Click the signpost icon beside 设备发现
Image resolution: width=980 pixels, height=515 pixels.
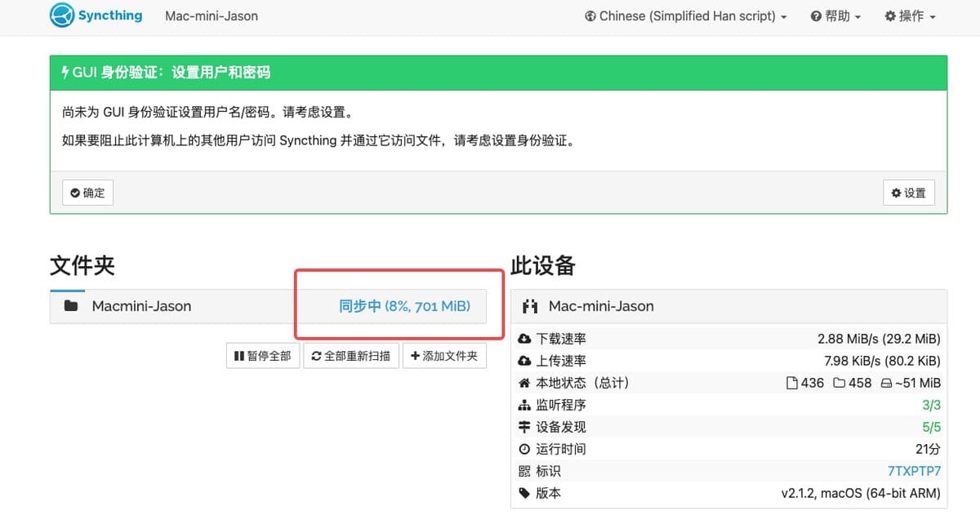tap(524, 427)
